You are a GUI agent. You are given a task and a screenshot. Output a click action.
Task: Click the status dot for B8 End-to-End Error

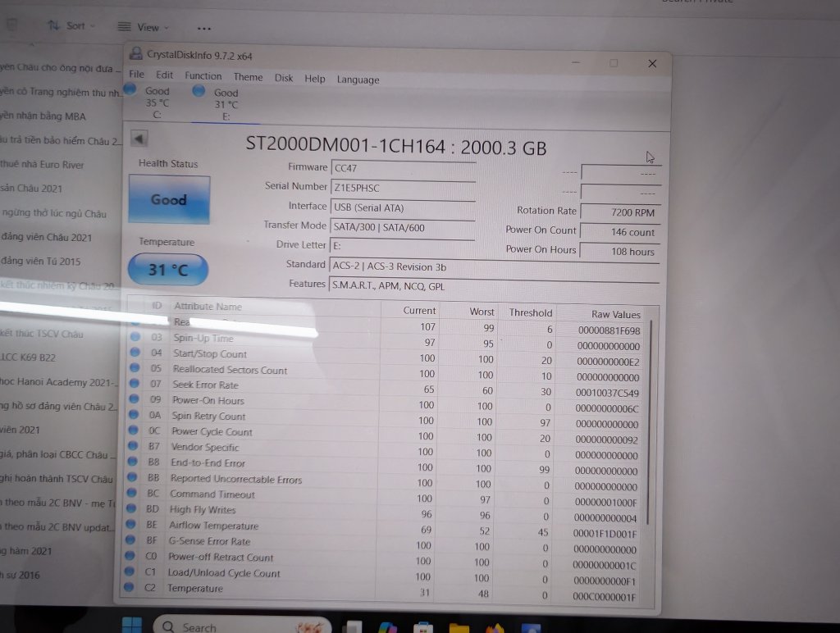132,461
